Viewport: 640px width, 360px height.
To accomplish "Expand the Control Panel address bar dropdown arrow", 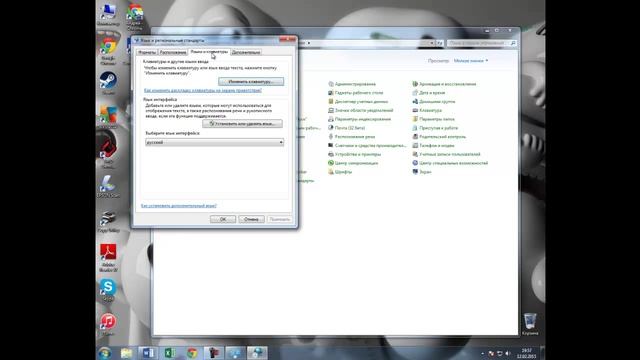I will 431,43.
